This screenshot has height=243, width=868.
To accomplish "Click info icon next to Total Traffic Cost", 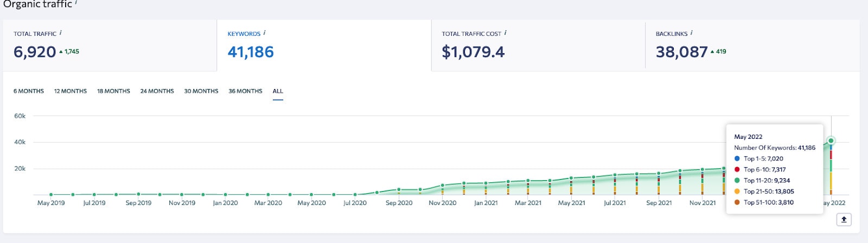I will pos(505,33).
